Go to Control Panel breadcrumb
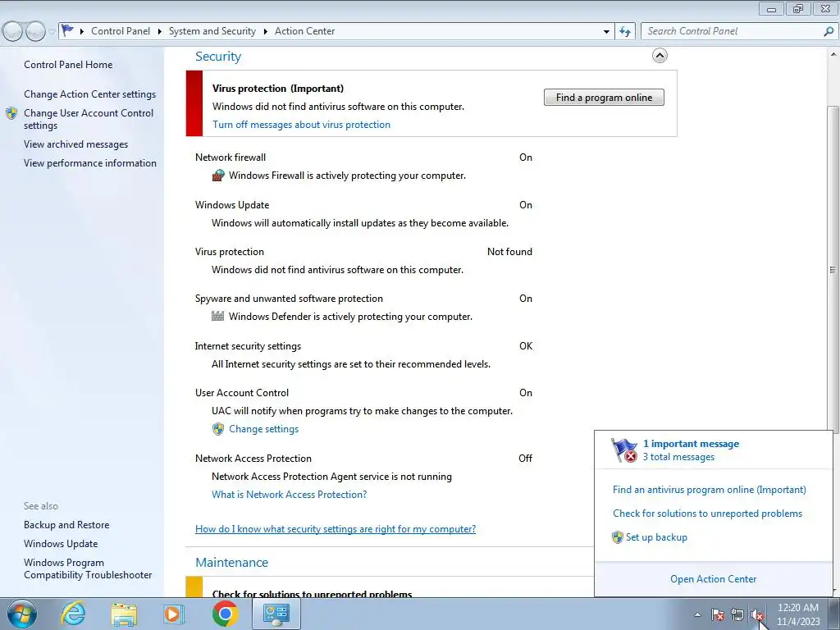 tap(121, 31)
